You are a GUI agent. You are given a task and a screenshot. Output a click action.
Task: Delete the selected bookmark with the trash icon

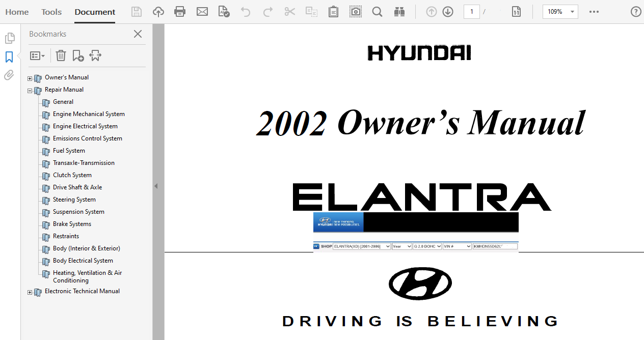click(61, 55)
